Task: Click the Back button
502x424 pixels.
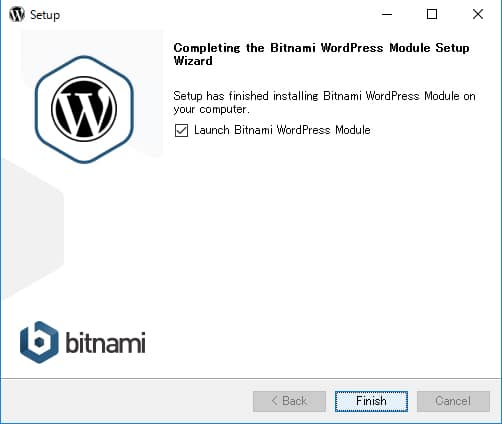Action: pyautogui.click(x=289, y=401)
